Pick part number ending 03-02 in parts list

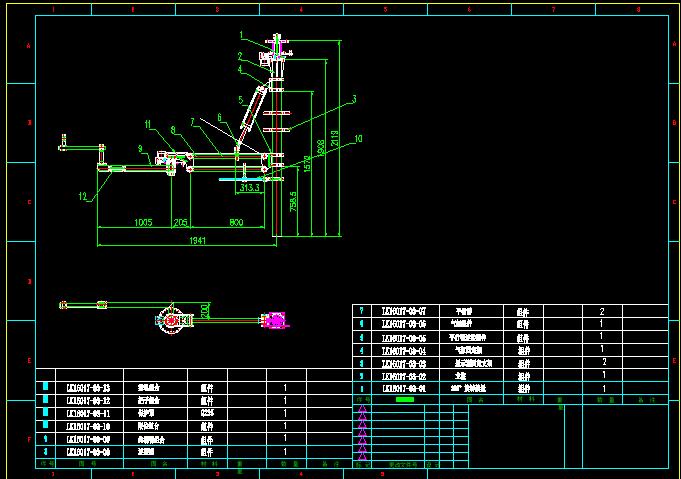coord(404,376)
